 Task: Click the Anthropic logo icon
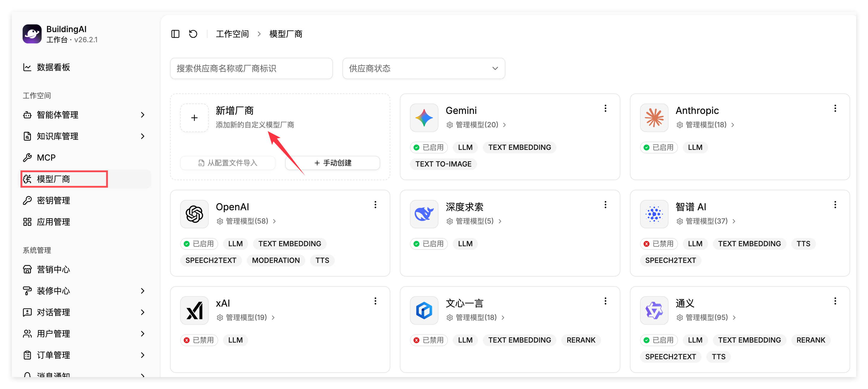(654, 118)
